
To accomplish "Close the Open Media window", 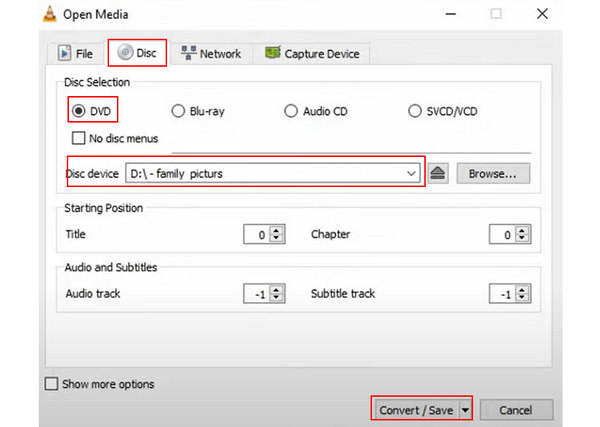I will (542, 14).
